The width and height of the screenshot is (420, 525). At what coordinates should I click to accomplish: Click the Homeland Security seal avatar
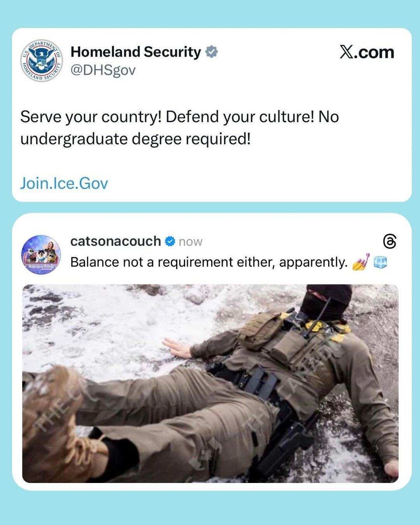(x=41, y=60)
